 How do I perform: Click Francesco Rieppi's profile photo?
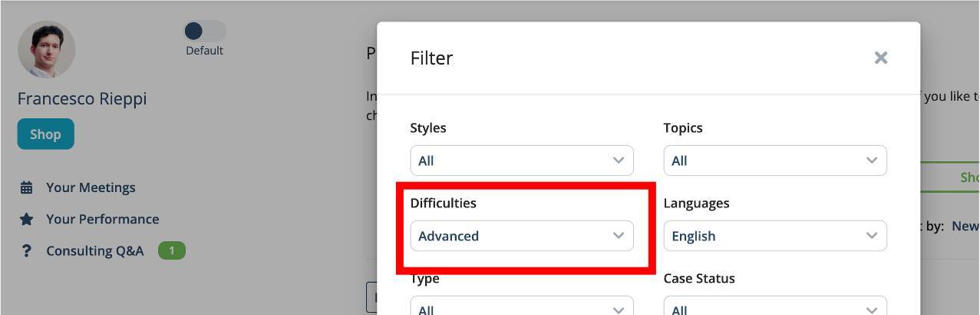[46, 49]
